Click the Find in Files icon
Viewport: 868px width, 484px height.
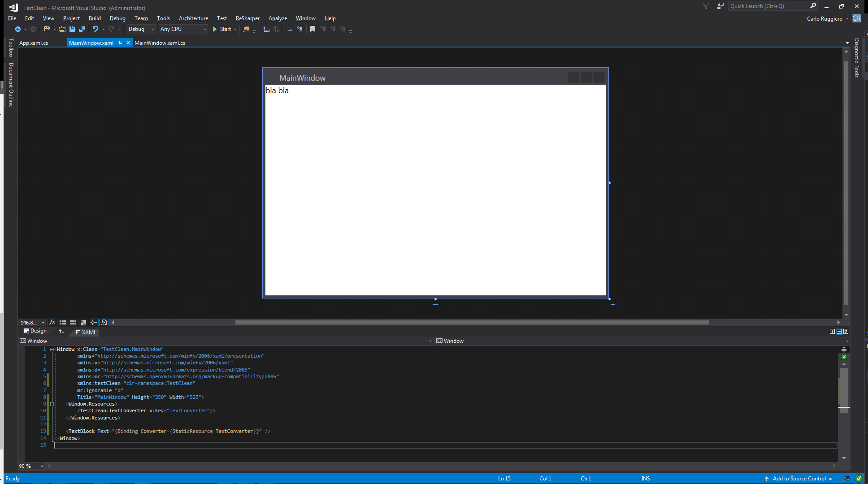[x=247, y=29]
